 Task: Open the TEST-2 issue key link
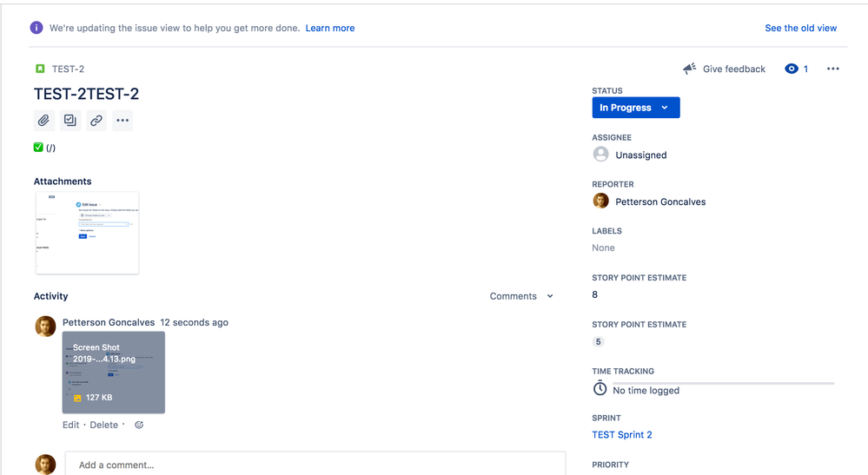point(68,69)
